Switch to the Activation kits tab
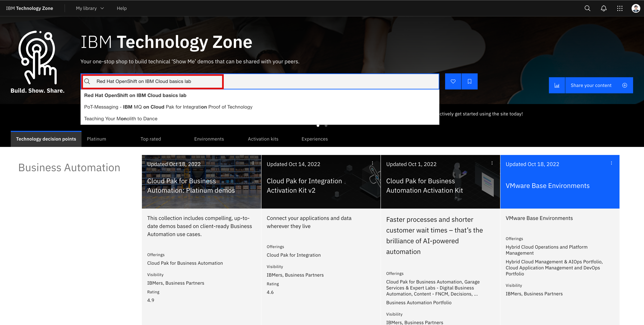The width and height of the screenshot is (644, 325). tap(263, 139)
